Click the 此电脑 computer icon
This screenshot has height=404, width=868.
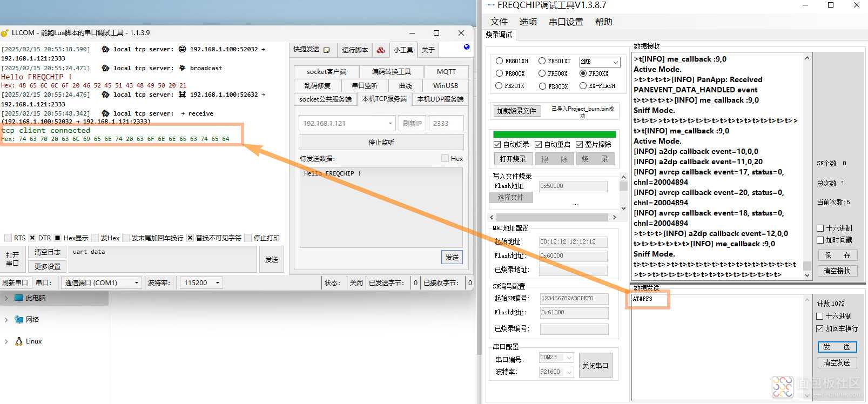click(x=19, y=298)
